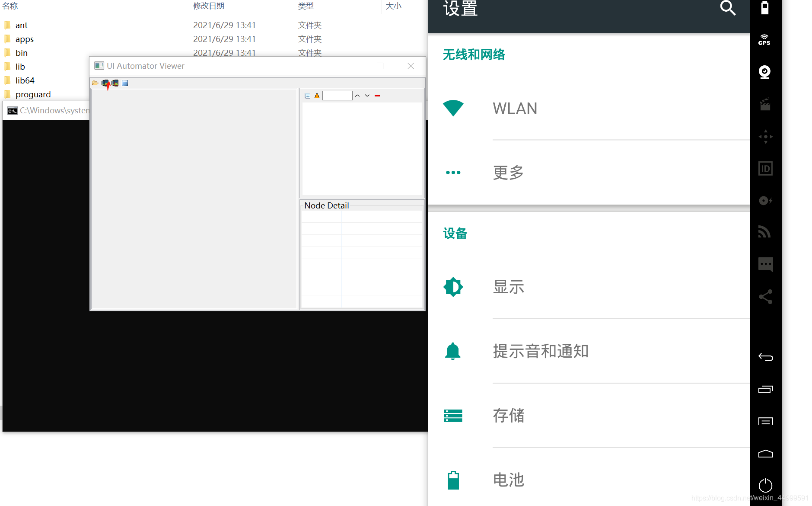Select the proguard folder in Explorer
812x506 pixels.
(x=33, y=94)
